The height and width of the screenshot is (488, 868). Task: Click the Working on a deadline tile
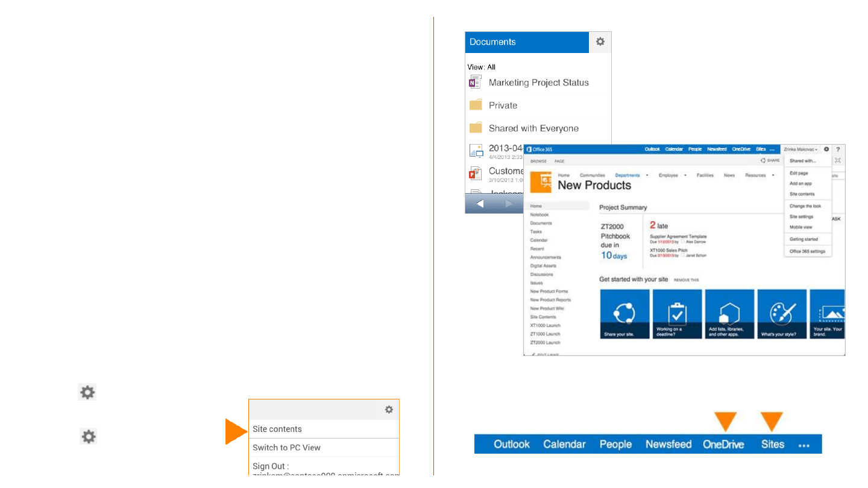(x=677, y=314)
